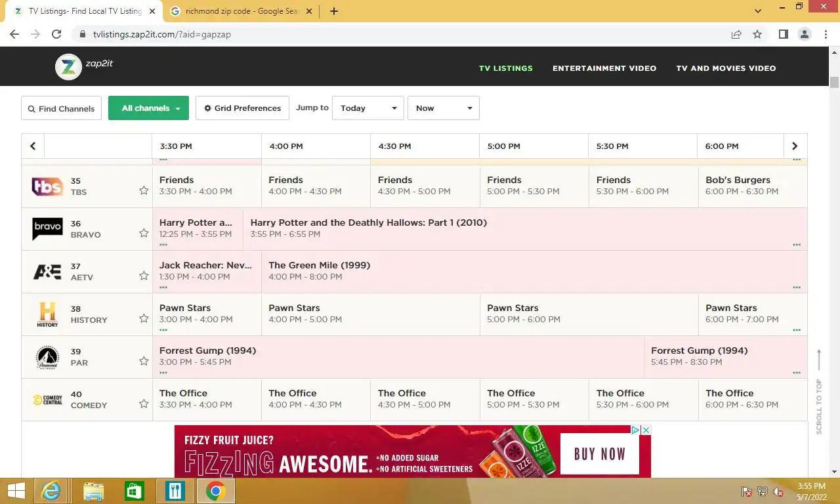Open Grid Preferences settings
Viewport: 840px width, 504px height.
coord(242,108)
